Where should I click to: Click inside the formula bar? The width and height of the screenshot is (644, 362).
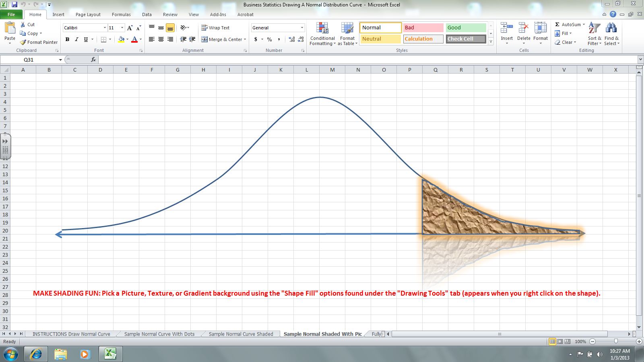click(x=362, y=60)
